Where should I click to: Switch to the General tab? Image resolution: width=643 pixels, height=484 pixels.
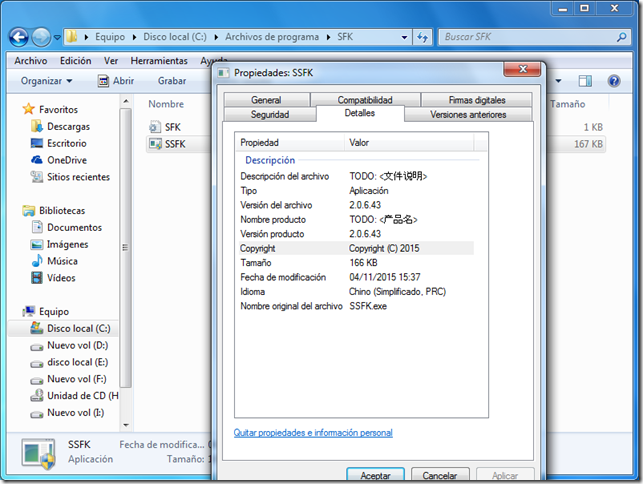pos(267,100)
